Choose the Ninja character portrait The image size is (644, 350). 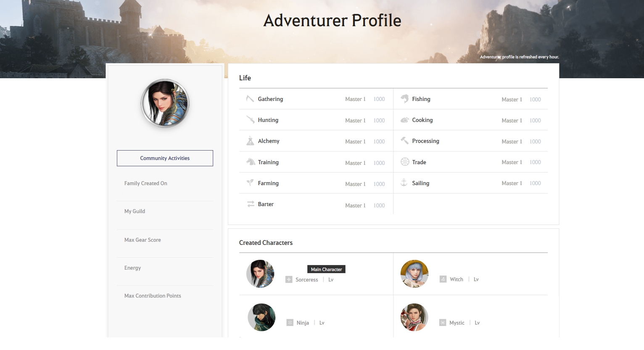click(261, 317)
